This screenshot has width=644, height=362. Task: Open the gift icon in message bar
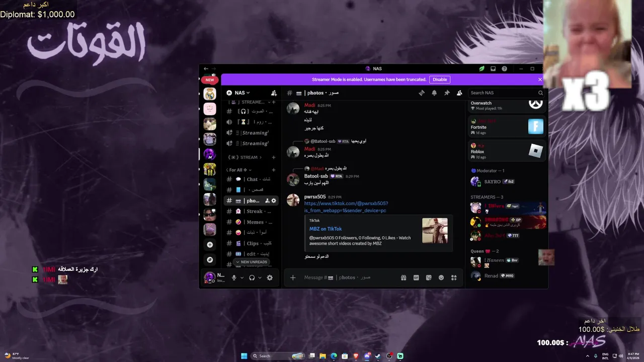point(404,278)
